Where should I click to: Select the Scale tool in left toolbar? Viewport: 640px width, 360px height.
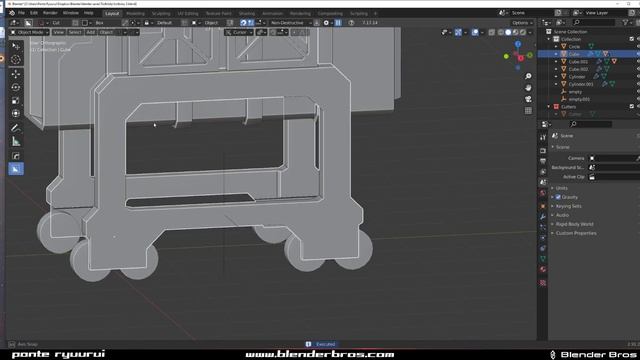tap(16, 101)
